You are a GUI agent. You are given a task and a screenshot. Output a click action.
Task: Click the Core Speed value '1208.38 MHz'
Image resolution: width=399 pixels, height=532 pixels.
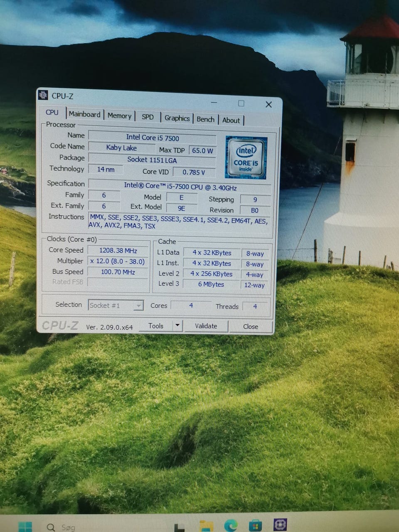118,251
